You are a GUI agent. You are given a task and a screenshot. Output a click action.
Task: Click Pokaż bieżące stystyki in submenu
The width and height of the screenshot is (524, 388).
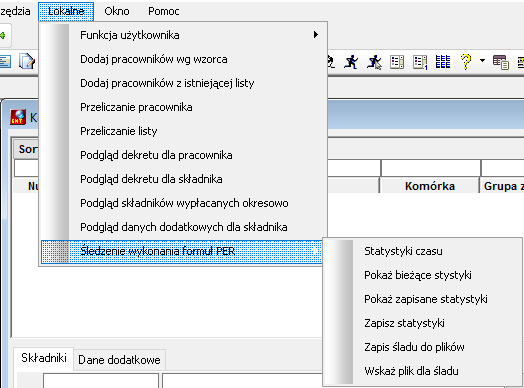(x=422, y=275)
